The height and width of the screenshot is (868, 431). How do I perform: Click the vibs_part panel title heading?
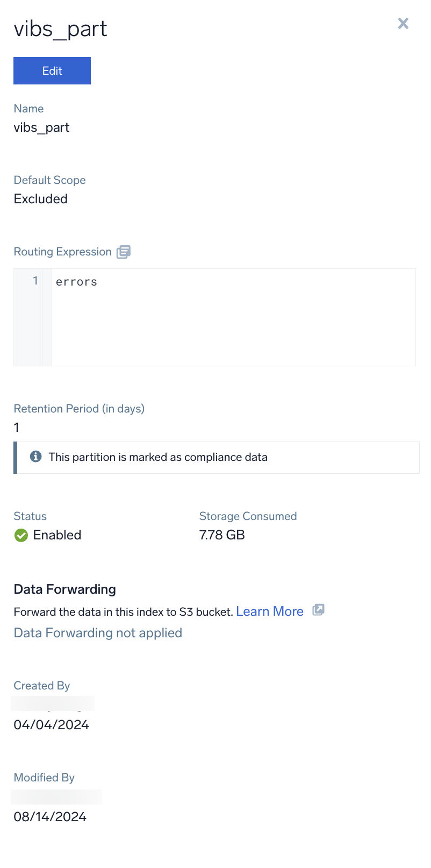pyautogui.click(x=60, y=29)
